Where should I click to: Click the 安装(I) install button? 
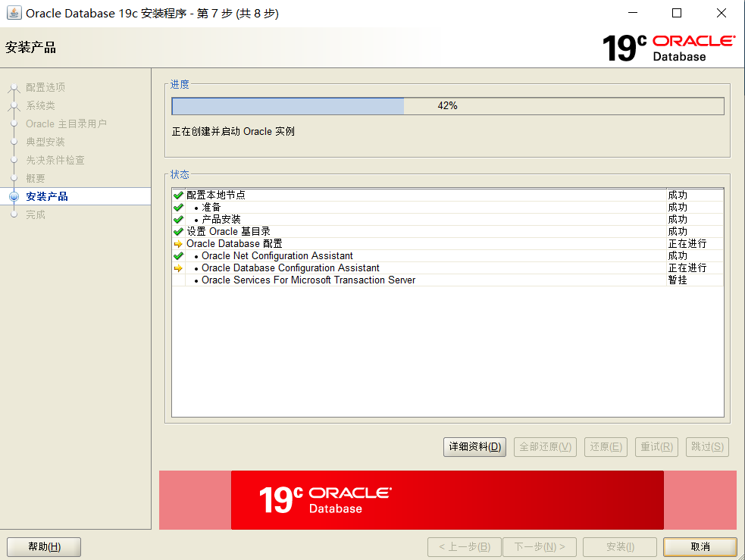tap(619, 546)
